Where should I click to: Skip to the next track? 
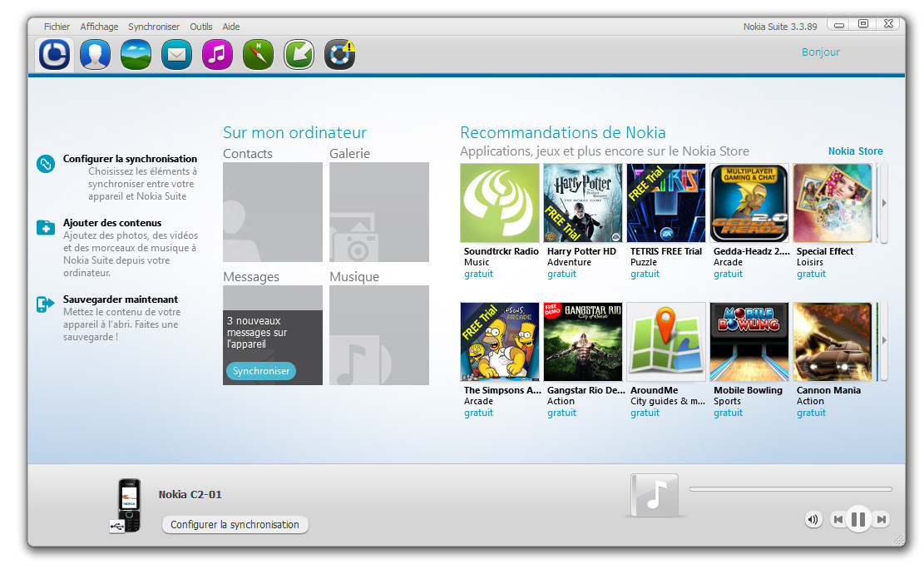click(882, 520)
